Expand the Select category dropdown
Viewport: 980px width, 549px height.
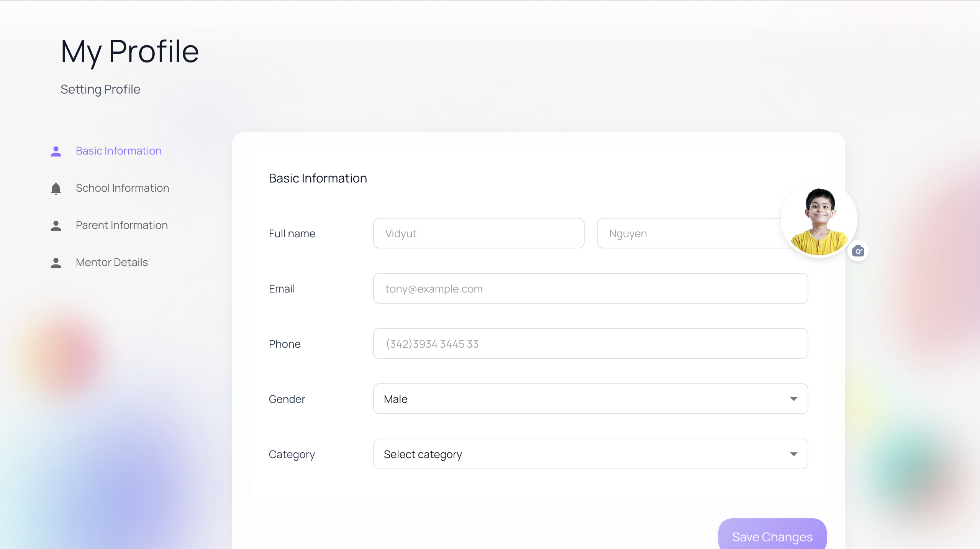[x=590, y=454]
